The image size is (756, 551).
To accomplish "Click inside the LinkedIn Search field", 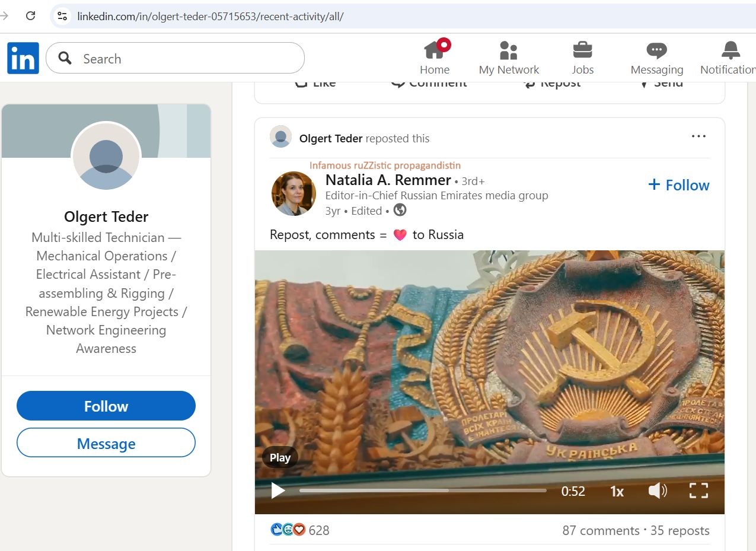I will click(175, 58).
